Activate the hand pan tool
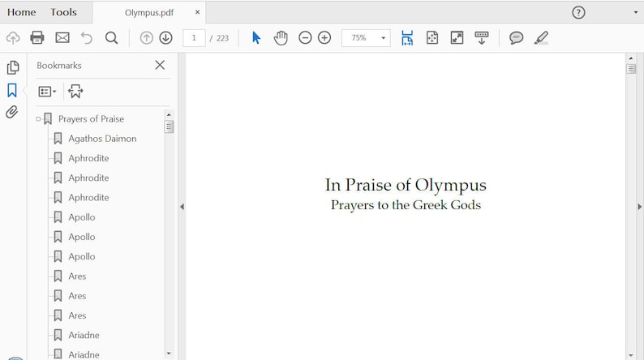This screenshot has width=644, height=360. point(281,38)
